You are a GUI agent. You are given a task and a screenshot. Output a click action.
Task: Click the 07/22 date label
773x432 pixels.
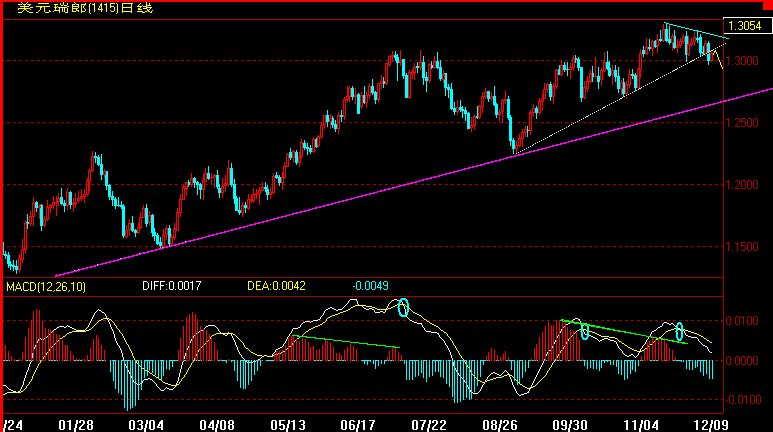click(x=428, y=425)
